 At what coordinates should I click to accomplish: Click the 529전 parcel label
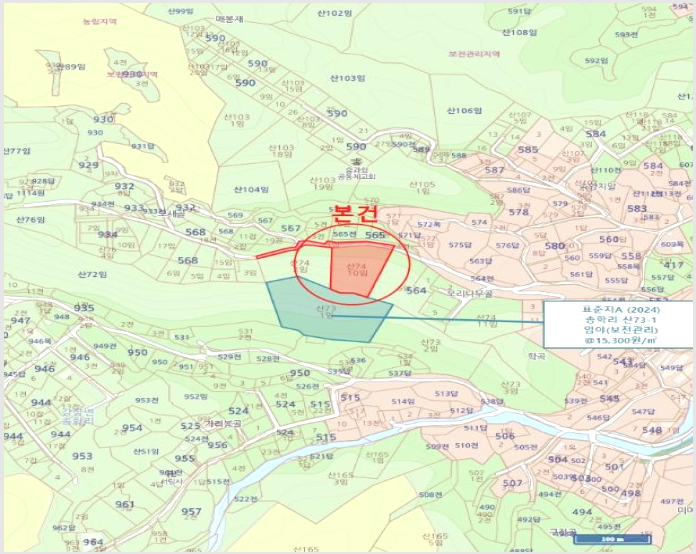pyautogui.click(x=229, y=356)
